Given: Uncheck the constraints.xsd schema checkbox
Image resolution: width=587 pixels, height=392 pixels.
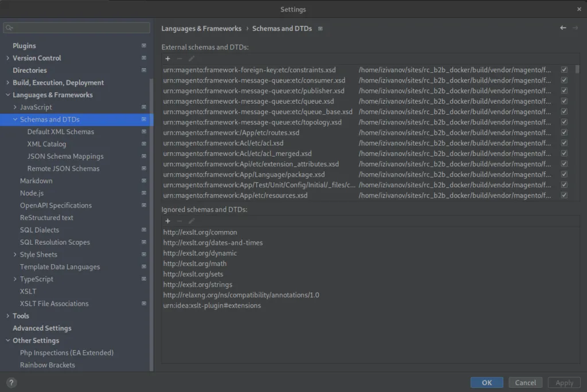Looking at the screenshot, I should (x=564, y=69).
